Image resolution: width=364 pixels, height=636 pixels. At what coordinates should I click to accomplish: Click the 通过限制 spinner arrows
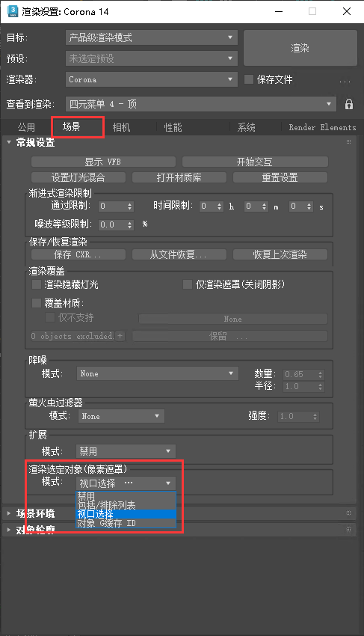130,207
